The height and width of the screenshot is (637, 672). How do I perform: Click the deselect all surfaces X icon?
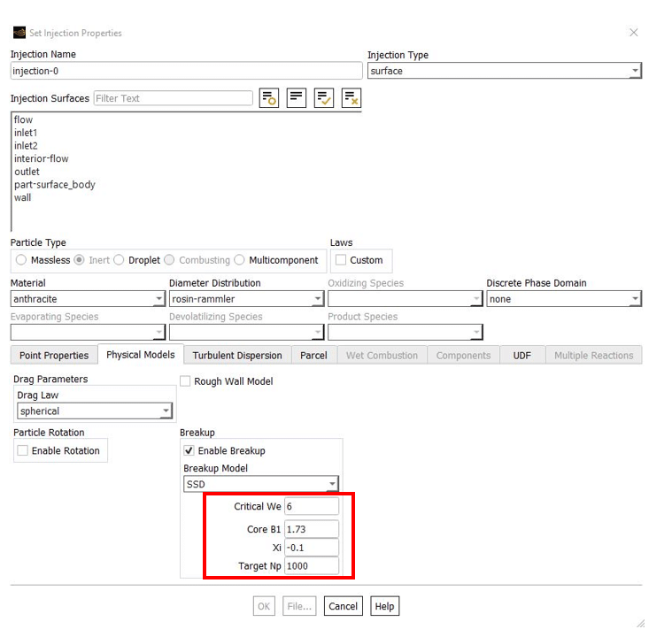point(351,98)
